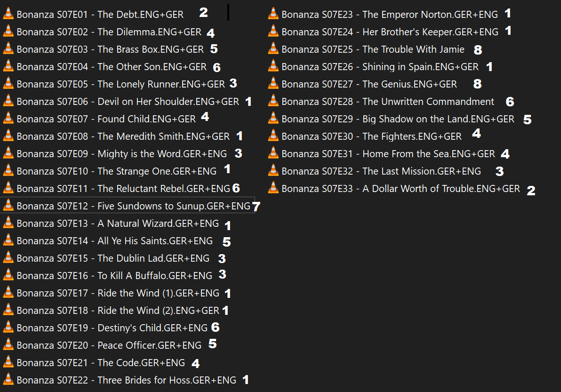Click VLC icon for S07E15 The Dublin Lad
This screenshot has width=561, height=392.
coord(8,257)
